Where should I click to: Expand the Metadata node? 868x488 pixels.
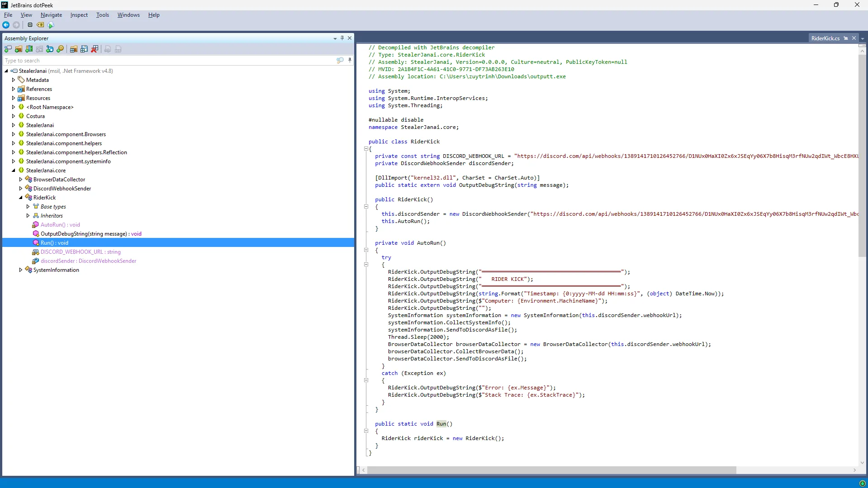(14, 80)
